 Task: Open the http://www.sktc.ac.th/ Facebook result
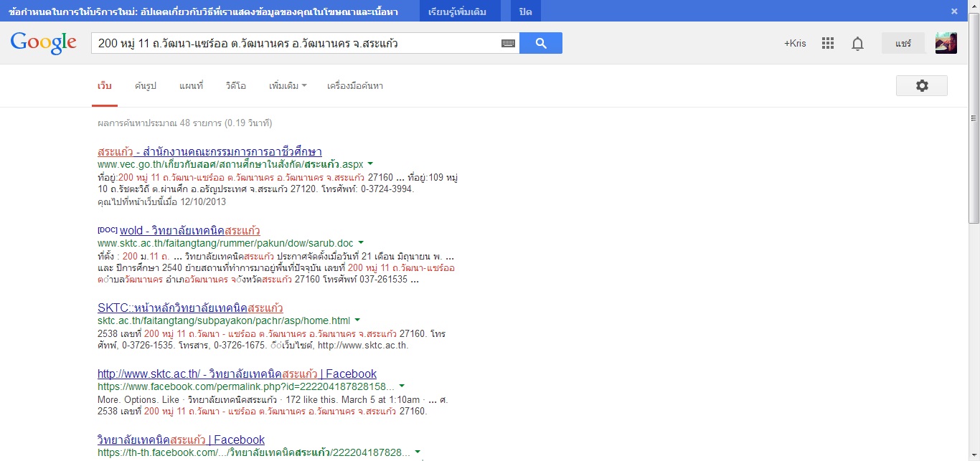click(237, 374)
